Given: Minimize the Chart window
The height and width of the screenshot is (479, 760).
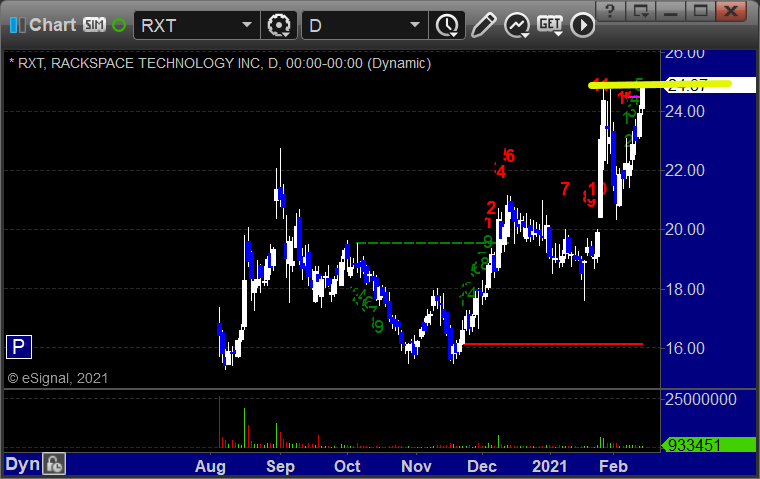Looking at the screenshot, I should click(670, 11).
